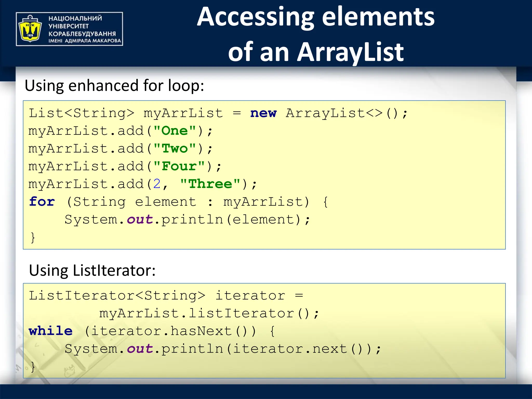The width and height of the screenshot is (532, 399).
Task: Click the 'for' keyword in loop
Action: (42, 202)
